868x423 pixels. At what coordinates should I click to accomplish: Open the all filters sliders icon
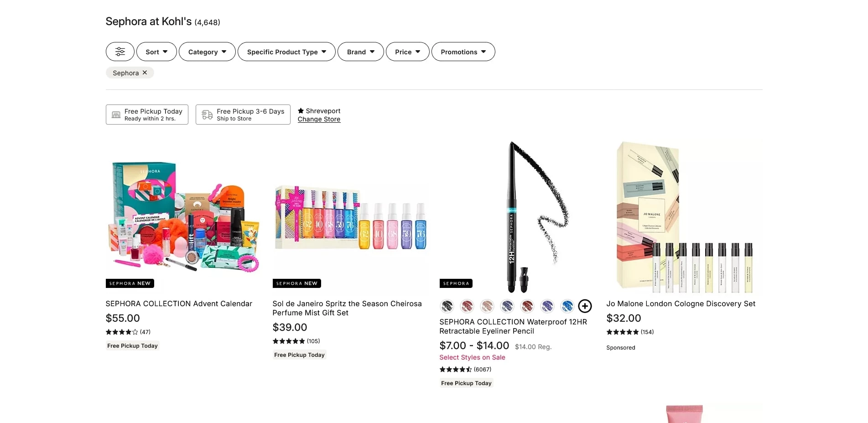coord(120,52)
